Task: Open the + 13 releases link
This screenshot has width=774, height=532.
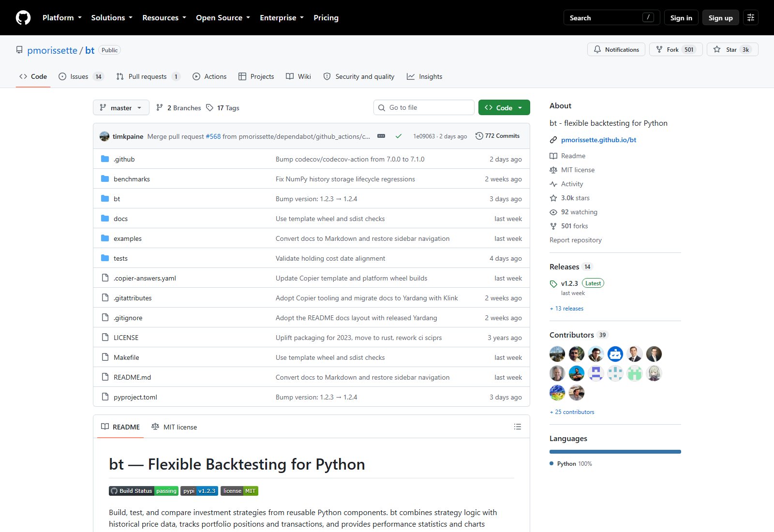Action: [566, 309]
